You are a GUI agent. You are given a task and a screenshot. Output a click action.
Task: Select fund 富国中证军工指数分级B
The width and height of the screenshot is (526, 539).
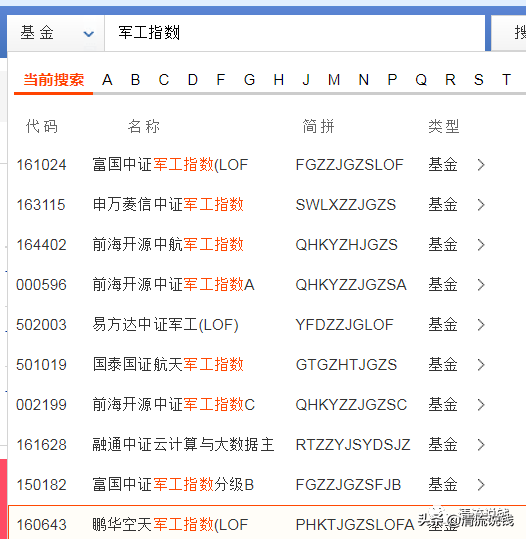(173, 485)
